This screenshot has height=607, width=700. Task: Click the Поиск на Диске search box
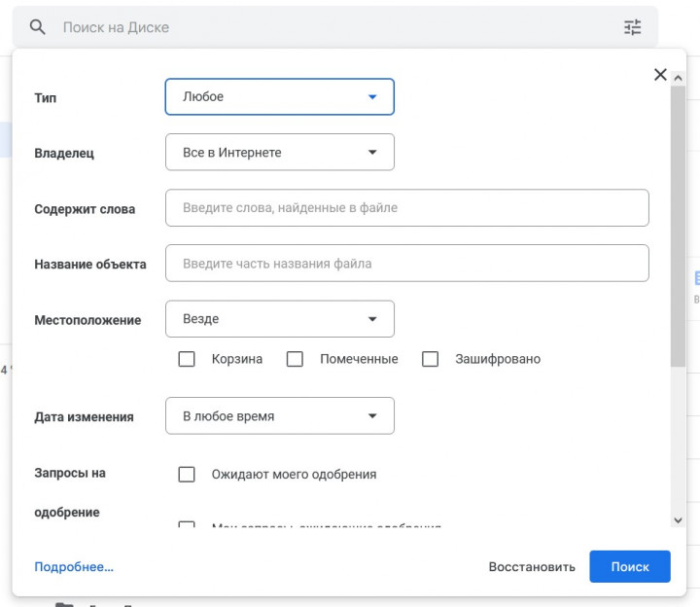click(334, 27)
